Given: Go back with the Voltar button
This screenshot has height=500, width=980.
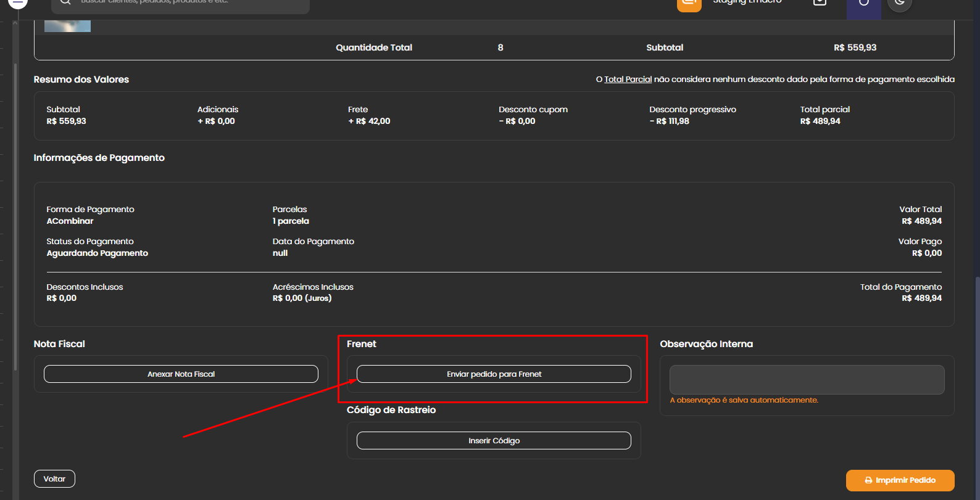Looking at the screenshot, I should tap(54, 479).
